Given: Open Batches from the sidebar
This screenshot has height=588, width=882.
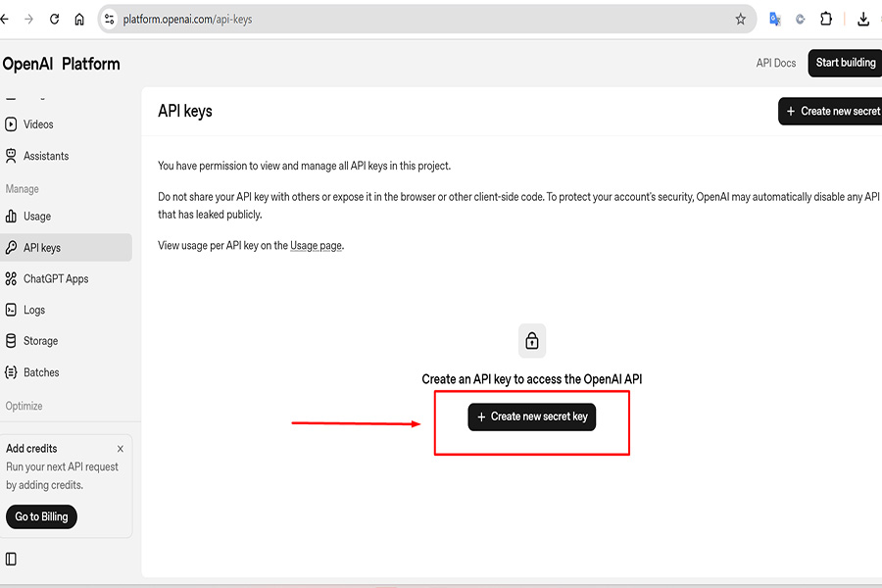Looking at the screenshot, I should pyautogui.click(x=41, y=372).
